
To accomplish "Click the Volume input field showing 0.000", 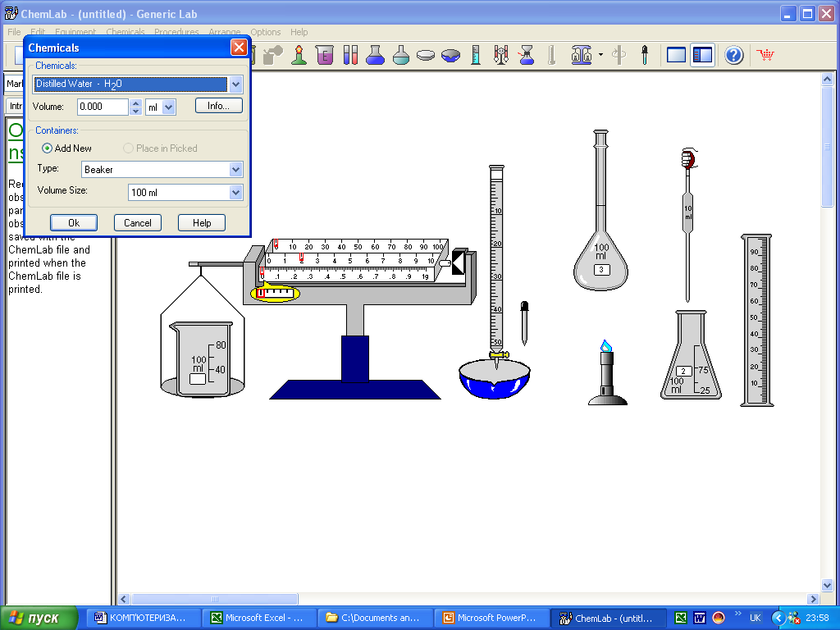I will tap(103, 107).
